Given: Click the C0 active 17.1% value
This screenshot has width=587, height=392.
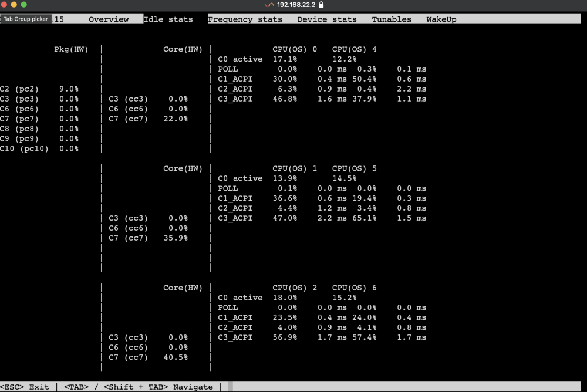Looking at the screenshot, I should pyautogui.click(x=285, y=59).
